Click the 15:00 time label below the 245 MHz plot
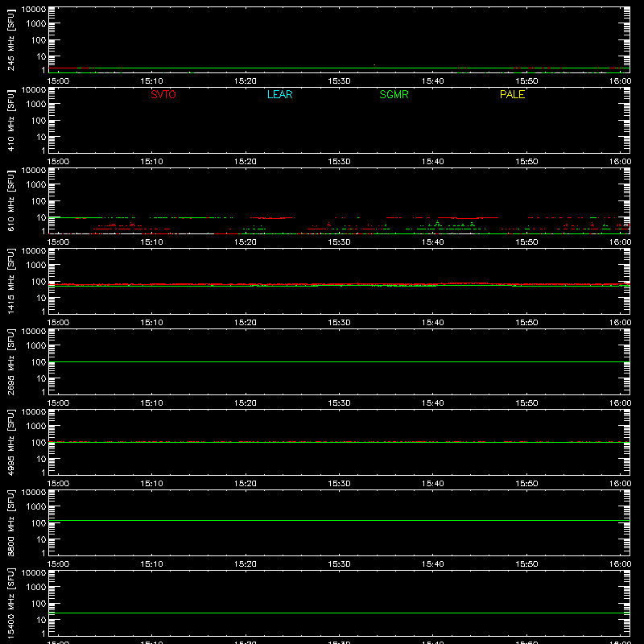Image resolution: width=644 pixels, height=644 pixels. 58,81
